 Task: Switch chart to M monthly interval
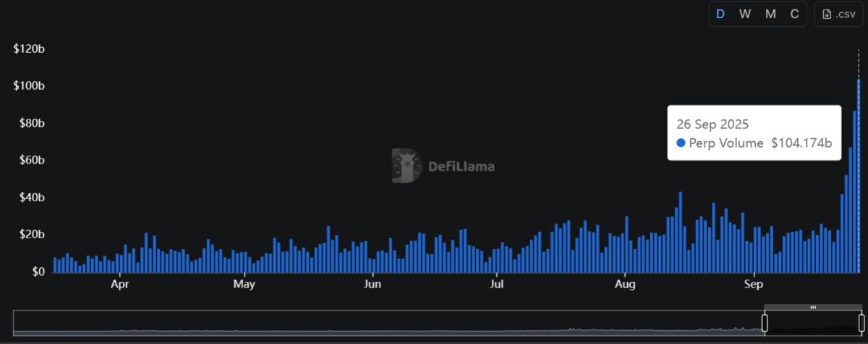click(x=770, y=14)
